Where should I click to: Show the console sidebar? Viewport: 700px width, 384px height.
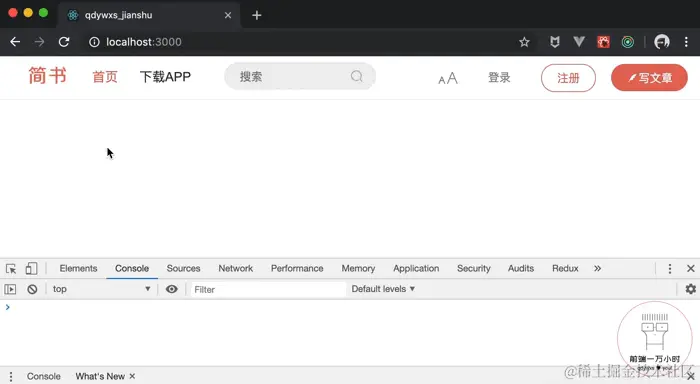pyautogui.click(x=10, y=289)
